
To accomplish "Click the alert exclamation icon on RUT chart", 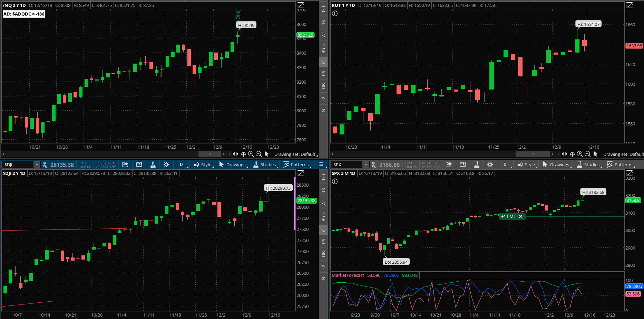I will point(335,13).
